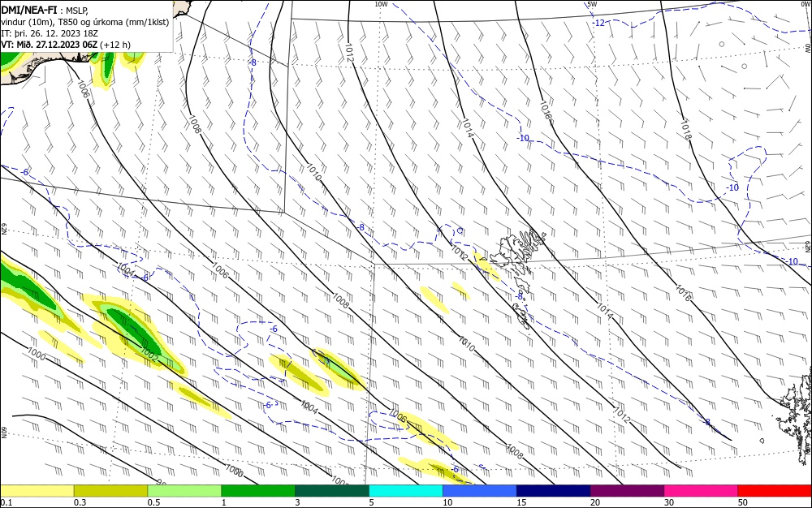Click the "5W" longitude label
The width and height of the screenshot is (812, 508).
click(x=592, y=4)
